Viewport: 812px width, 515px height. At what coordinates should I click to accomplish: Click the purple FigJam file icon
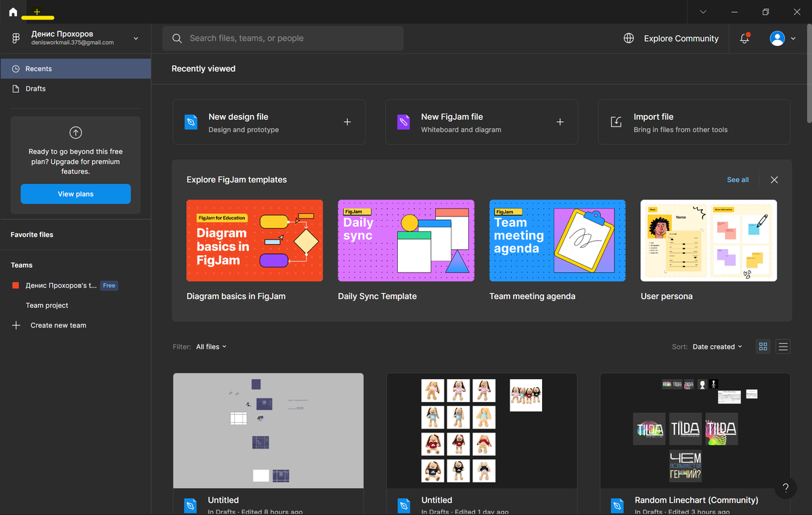coord(404,122)
